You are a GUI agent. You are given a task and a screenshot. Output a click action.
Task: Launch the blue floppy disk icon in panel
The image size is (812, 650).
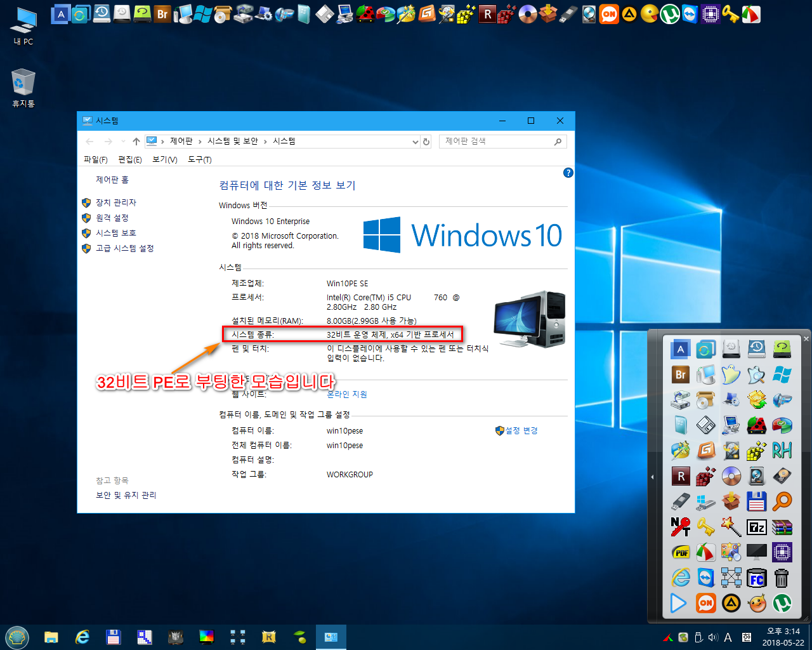click(x=756, y=501)
